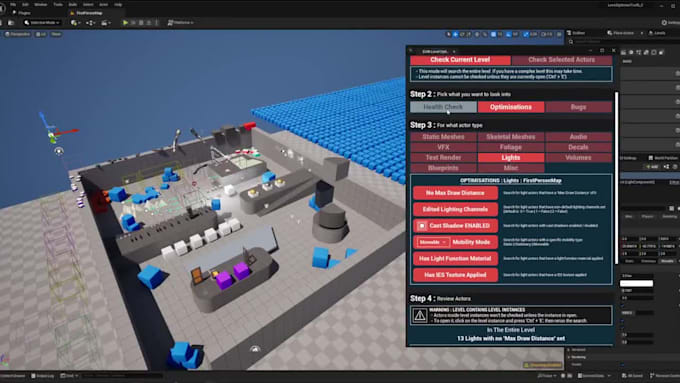Open the Edit menu

pyautogui.click(x=25, y=4)
